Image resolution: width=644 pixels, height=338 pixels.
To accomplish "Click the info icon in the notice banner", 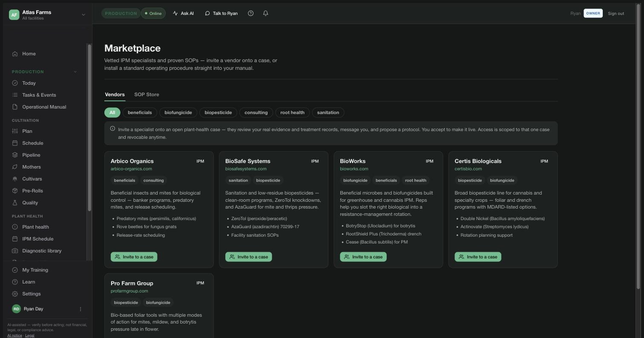I will 112,129.
